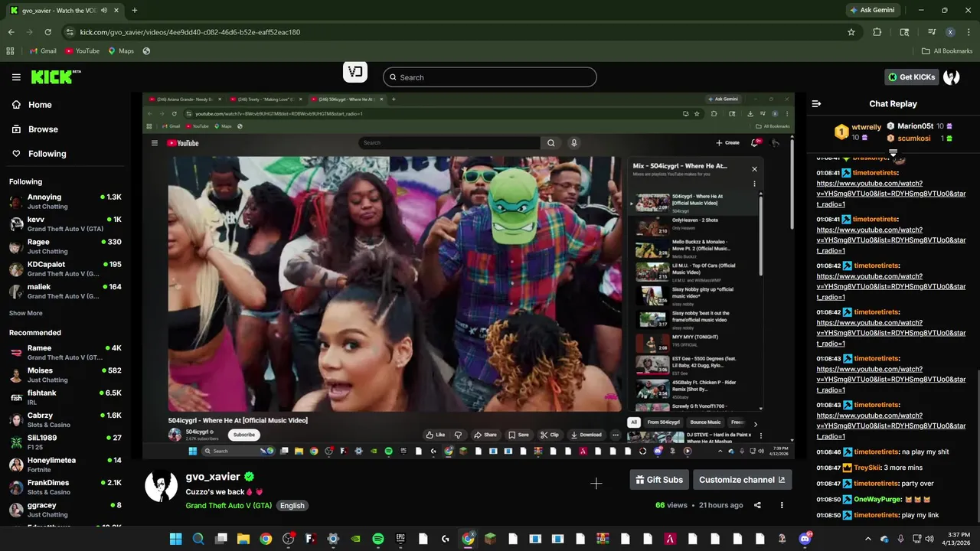This screenshot has height=551, width=980.
Task: Click the green KICK logo
Action: coord(55,77)
